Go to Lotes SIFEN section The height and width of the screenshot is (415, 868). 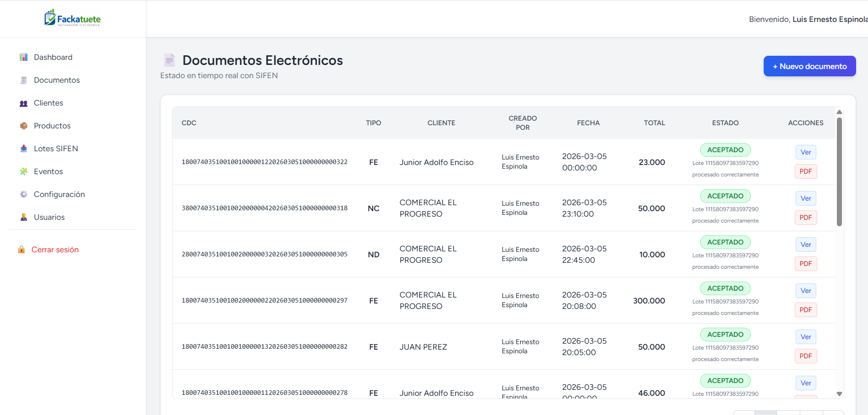point(56,149)
